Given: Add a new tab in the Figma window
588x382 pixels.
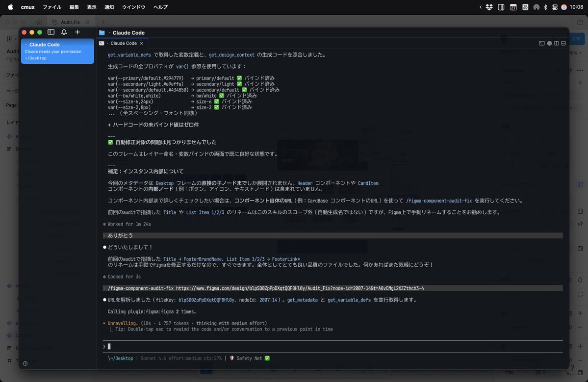Looking at the screenshot, I should tap(103, 22).
